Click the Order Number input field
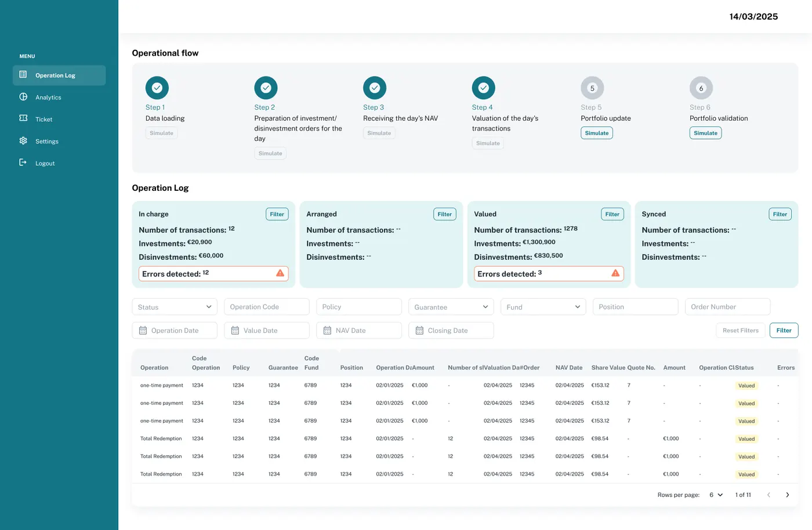812x530 pixels. point(728,307)
